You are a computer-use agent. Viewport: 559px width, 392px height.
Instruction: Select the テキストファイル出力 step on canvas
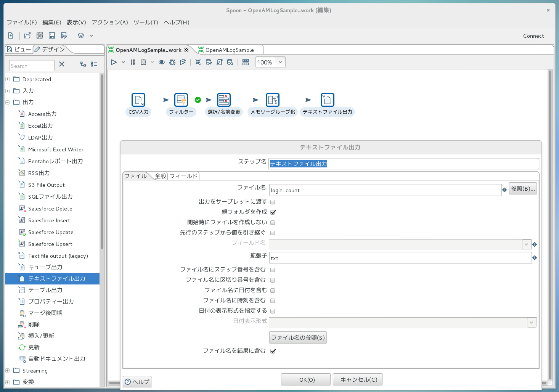(328, 100)
